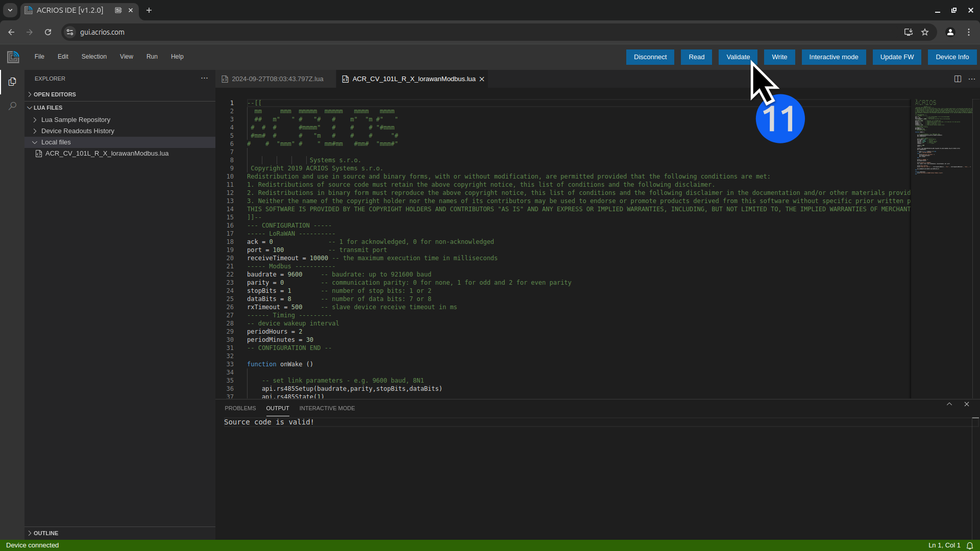This screenshot has height=551, width=980.
Task: Click the Validate button to check code
Action: tap(738, 57)
